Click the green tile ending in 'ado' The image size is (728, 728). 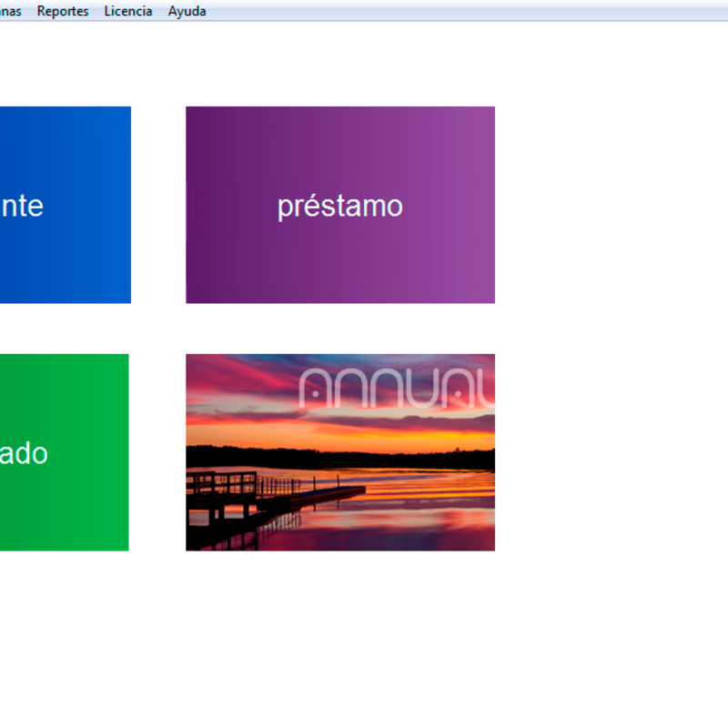coord(64,452)
